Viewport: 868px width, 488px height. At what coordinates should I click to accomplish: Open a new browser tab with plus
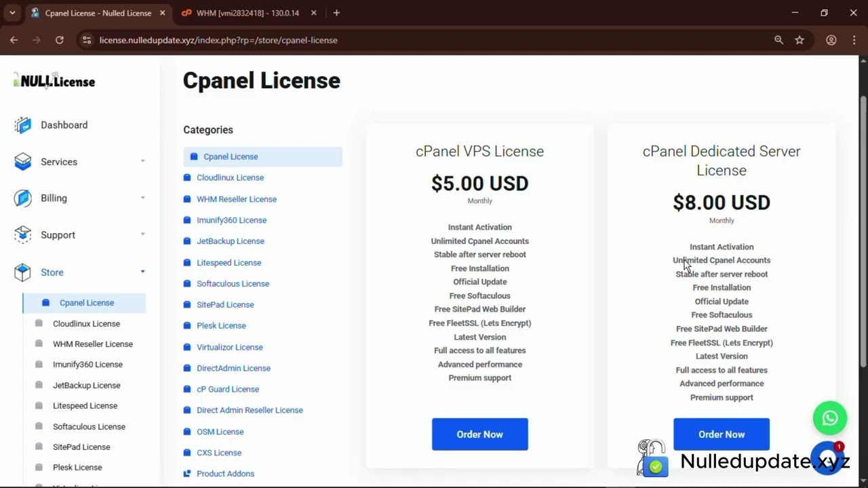pos(336,13)
